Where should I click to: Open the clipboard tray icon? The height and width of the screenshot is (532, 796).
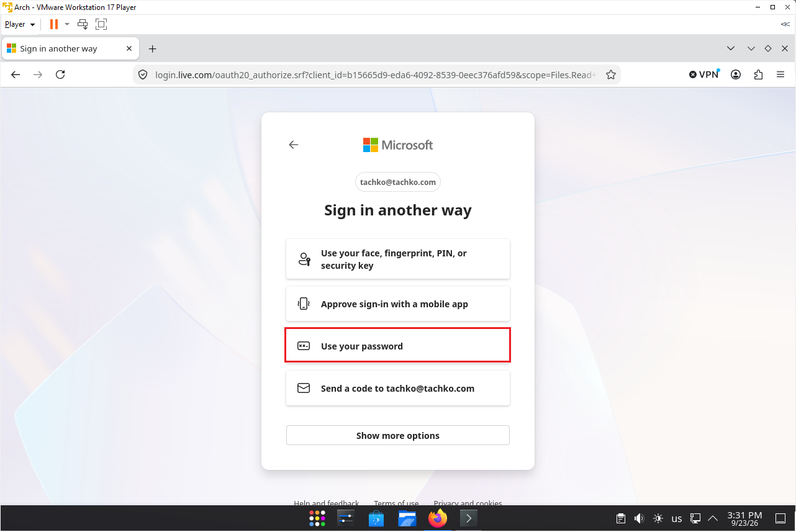click(620, 518)
